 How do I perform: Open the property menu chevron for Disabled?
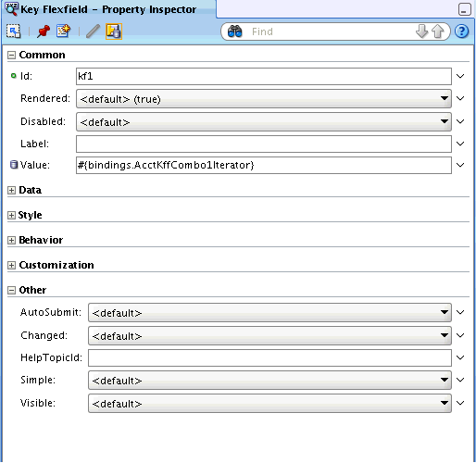click(460, 121)
